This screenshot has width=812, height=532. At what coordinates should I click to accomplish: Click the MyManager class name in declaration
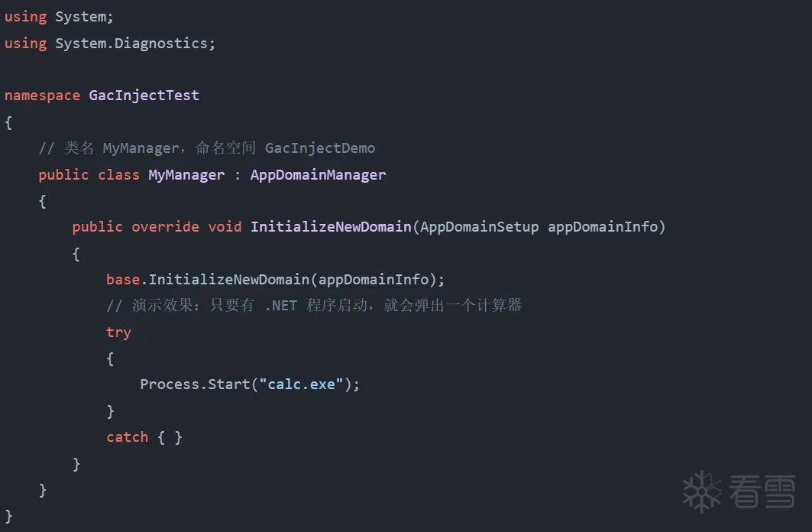point(186,175)
